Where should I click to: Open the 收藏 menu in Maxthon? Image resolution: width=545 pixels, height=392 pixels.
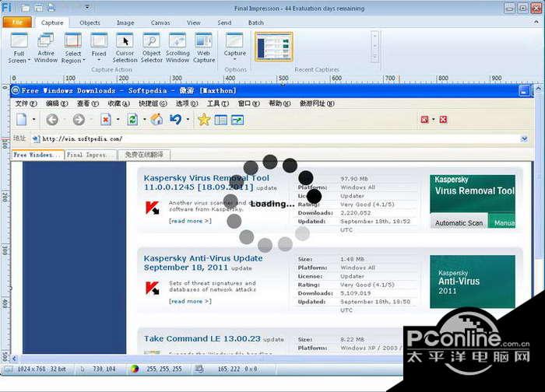click(x=118, y=103)
